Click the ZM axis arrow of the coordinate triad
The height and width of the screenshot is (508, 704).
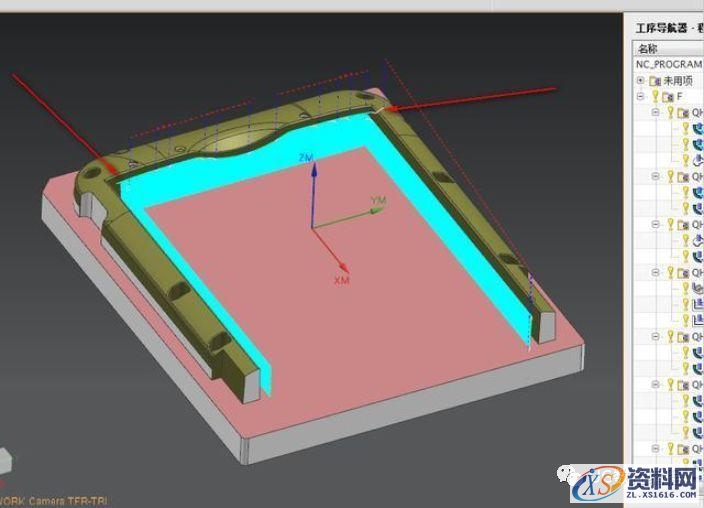point(313,172)
